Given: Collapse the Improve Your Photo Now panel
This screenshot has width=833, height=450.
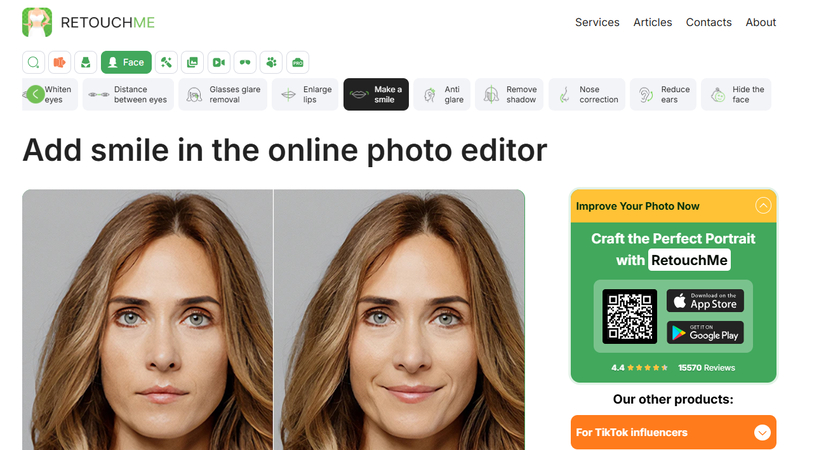Looking at the screenshot, I should click(x=763, y=206).
